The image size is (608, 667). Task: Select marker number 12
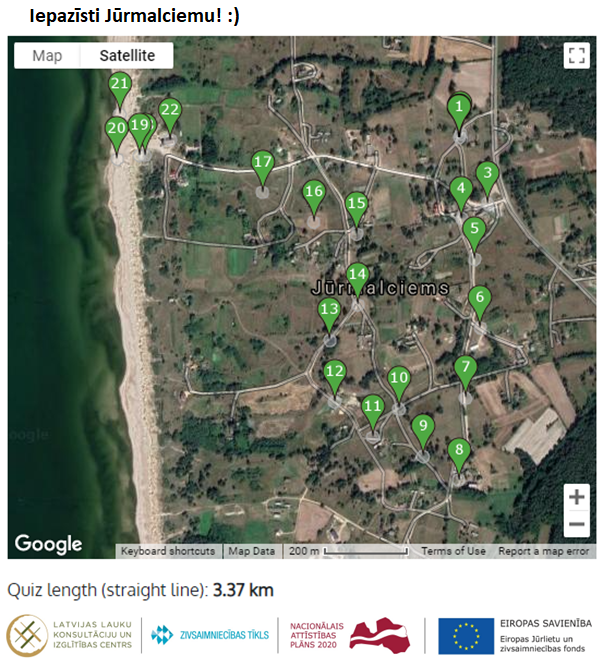pos(335,374)
